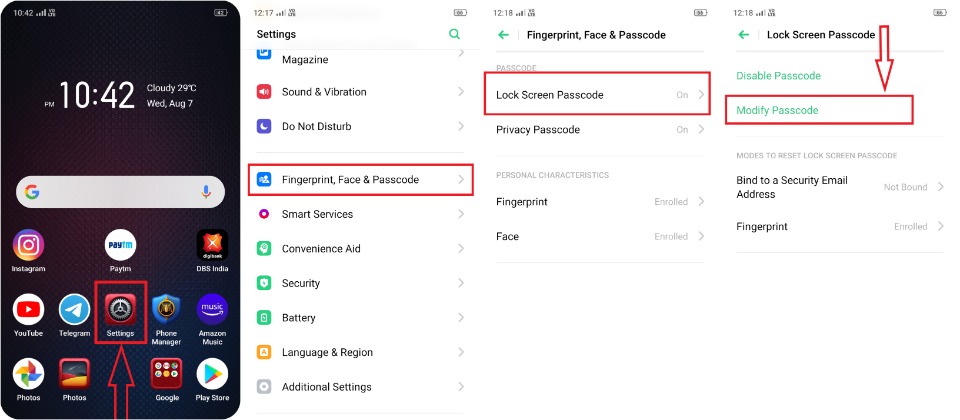The image size is (960, 420).
Task: Tap the YouTube app icon
Action: (28, 309)
